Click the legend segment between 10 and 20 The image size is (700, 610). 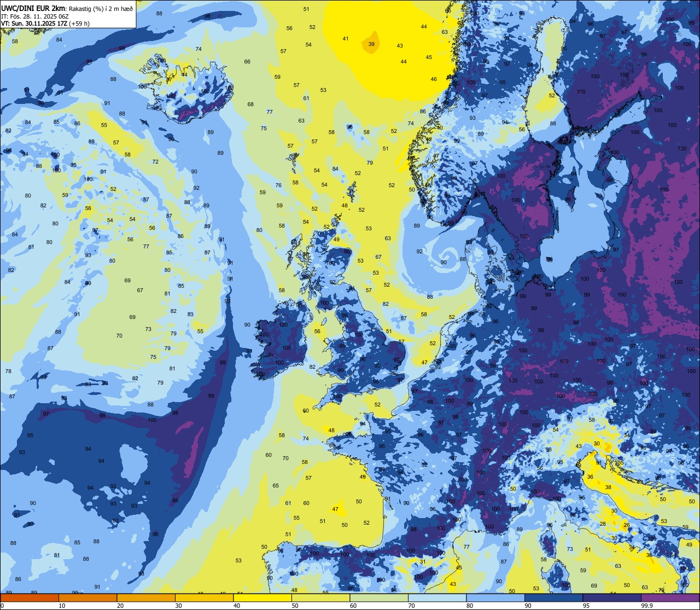[87, 598]
